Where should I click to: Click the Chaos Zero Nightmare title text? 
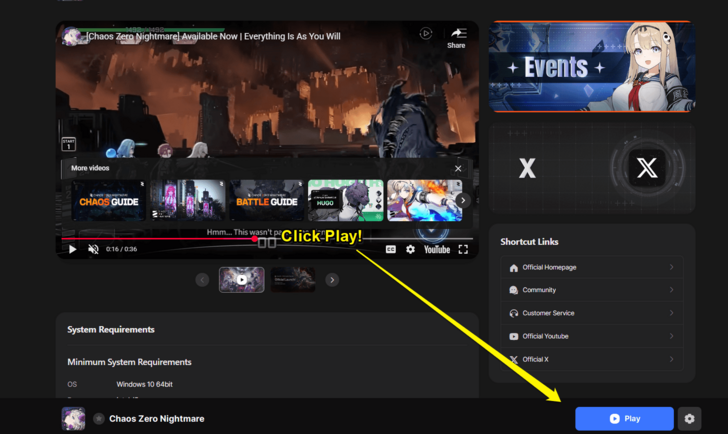tap(156, 419)
